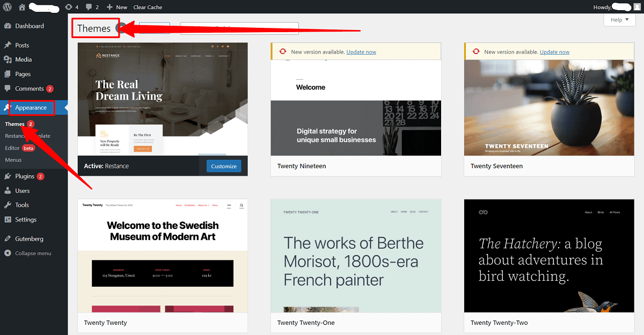
Task: Click the WordPress logo icon
Action: pyautogui.click(x=6, y=7)
